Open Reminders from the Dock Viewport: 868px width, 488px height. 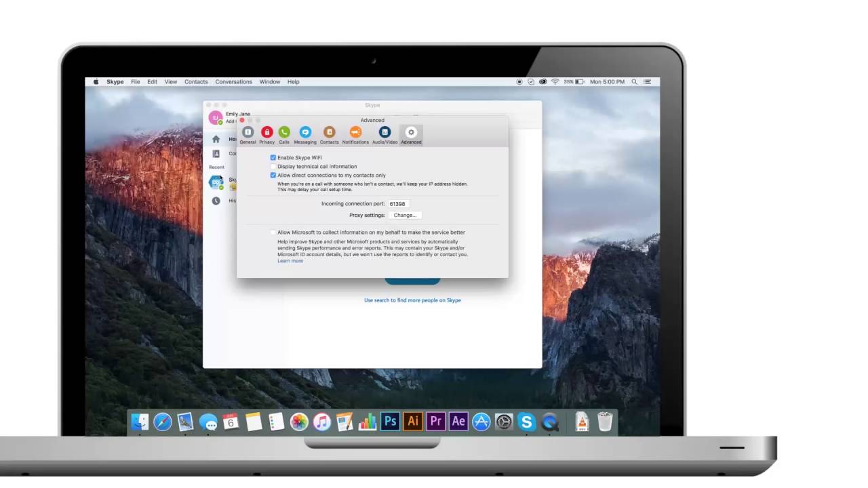coord(276,422)
